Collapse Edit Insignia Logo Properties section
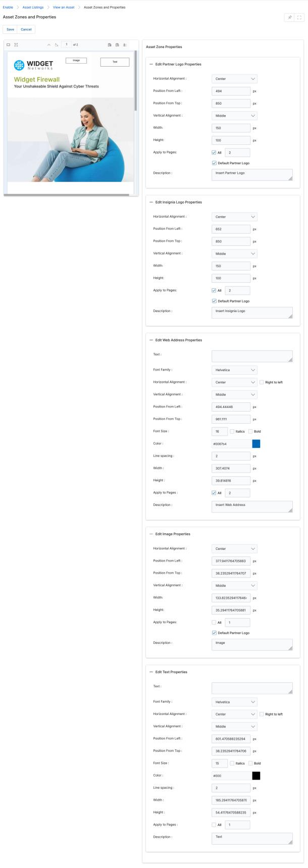The image size is (308, 868). point(151,202)
